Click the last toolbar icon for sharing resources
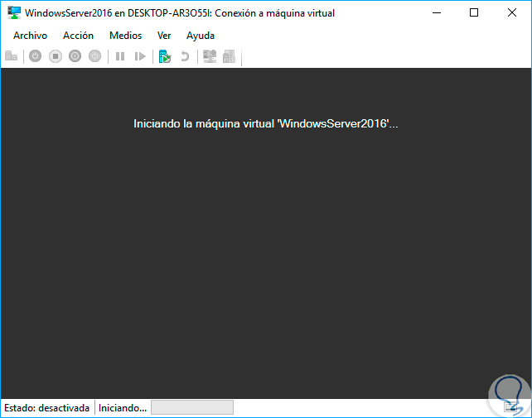This screenshot has width=532, height=418. (x=229, y=56)
